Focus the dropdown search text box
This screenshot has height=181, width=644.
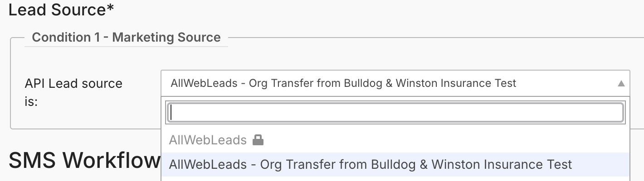[396, 113]
